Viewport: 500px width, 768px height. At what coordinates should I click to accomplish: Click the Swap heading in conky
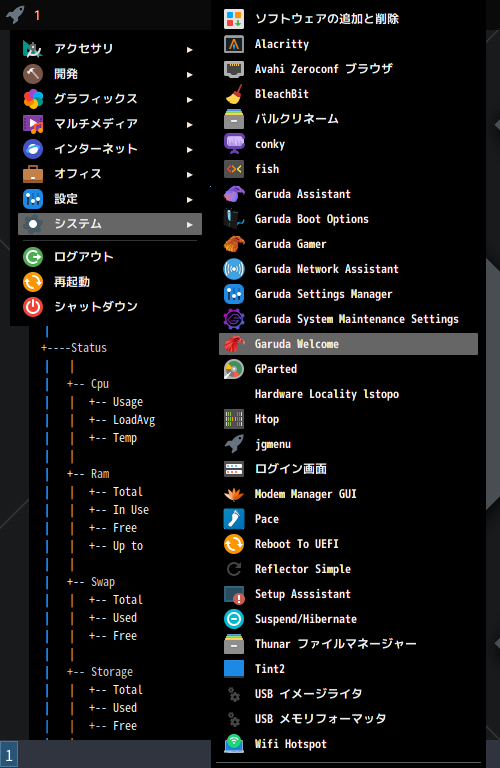click(x=103, y=582)
